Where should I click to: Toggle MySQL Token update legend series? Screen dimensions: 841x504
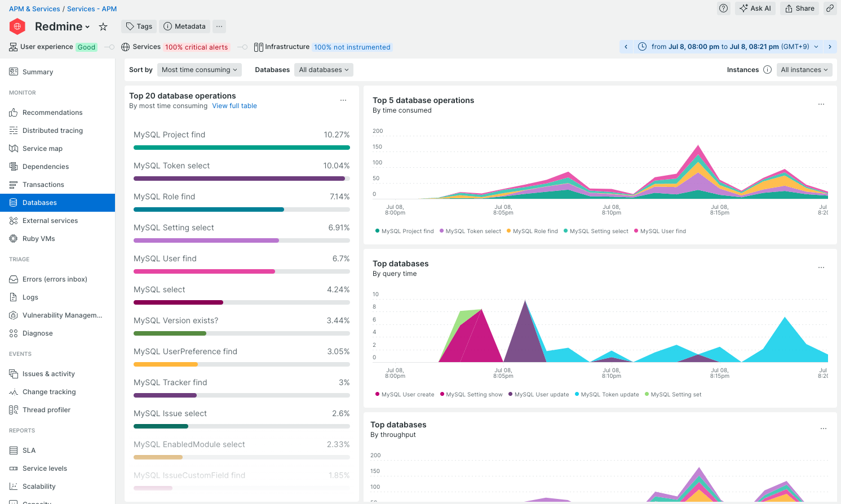tap(607, 394)
